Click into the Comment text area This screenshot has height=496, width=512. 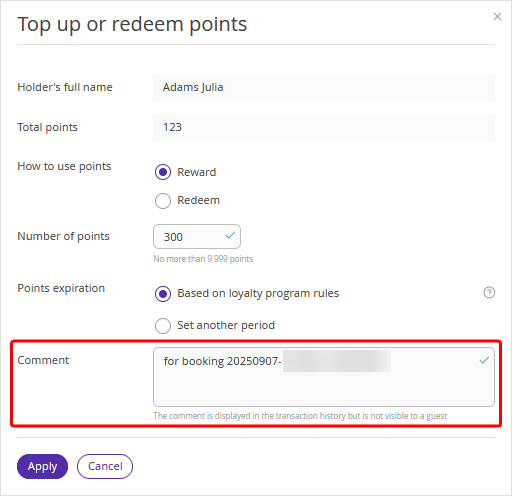click(324, 377)
